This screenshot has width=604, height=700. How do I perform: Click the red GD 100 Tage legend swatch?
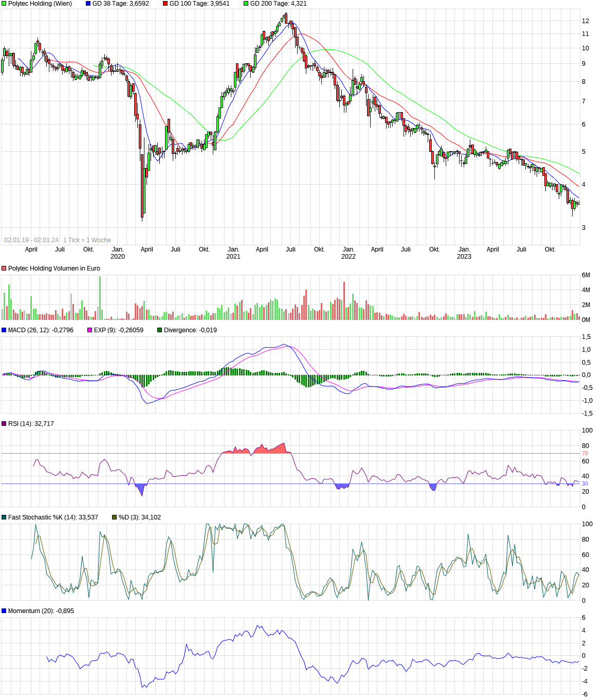pyautogui.click(x=166, y=4)
